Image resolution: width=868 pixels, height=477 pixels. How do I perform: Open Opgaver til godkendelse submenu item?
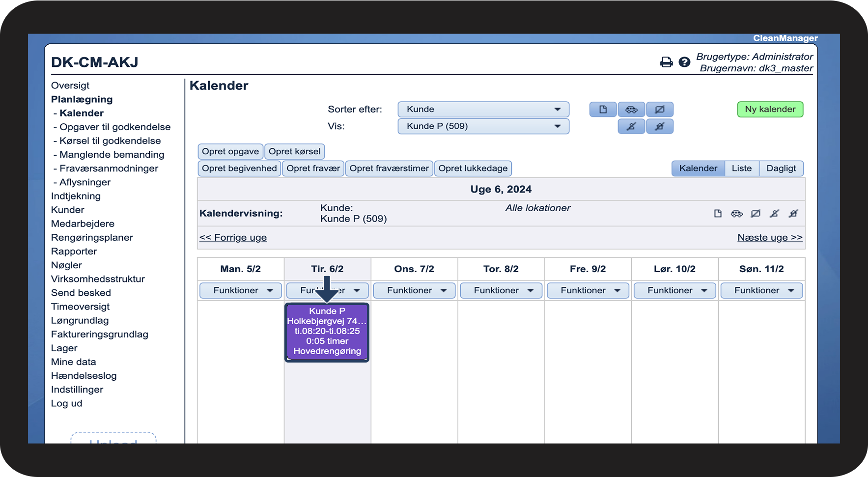115,127
